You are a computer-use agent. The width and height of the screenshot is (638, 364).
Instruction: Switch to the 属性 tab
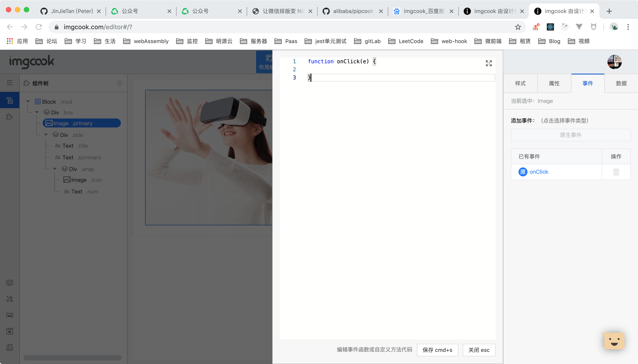pyautogui.click(x=554, y=83)
